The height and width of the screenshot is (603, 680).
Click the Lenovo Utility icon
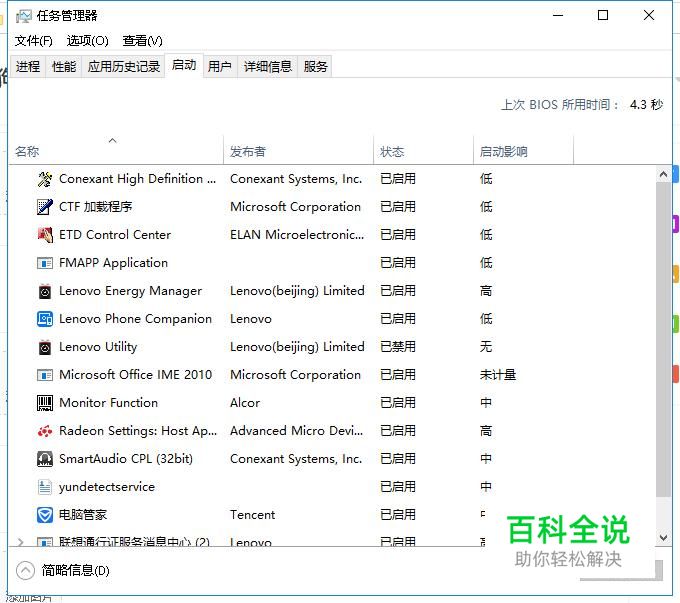[x=45, y=347]
